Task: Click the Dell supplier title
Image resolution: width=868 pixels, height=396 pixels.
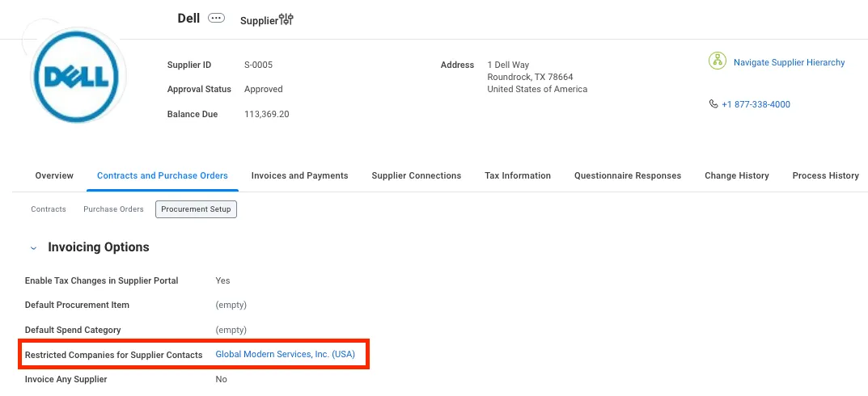Action: click(x=188, y=19)
